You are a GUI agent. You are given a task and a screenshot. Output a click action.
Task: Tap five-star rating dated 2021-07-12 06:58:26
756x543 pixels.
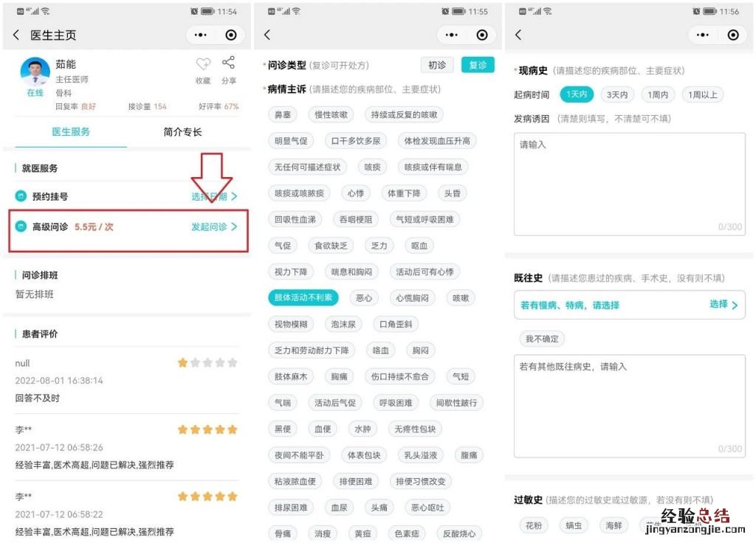coord(207,429)
